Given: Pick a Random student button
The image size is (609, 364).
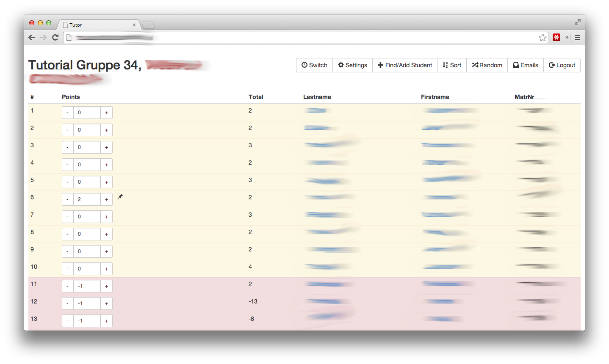Looking at the screenshot, I should click(487, 65).
